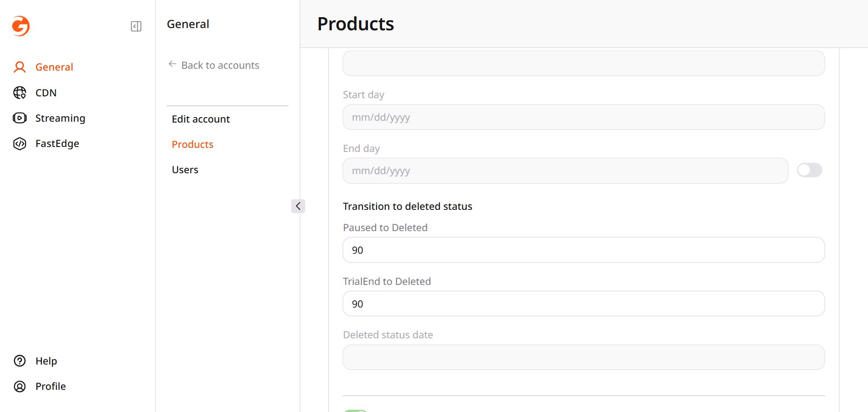
Task: Click the General user icon
Action: [x=20, y=67]
